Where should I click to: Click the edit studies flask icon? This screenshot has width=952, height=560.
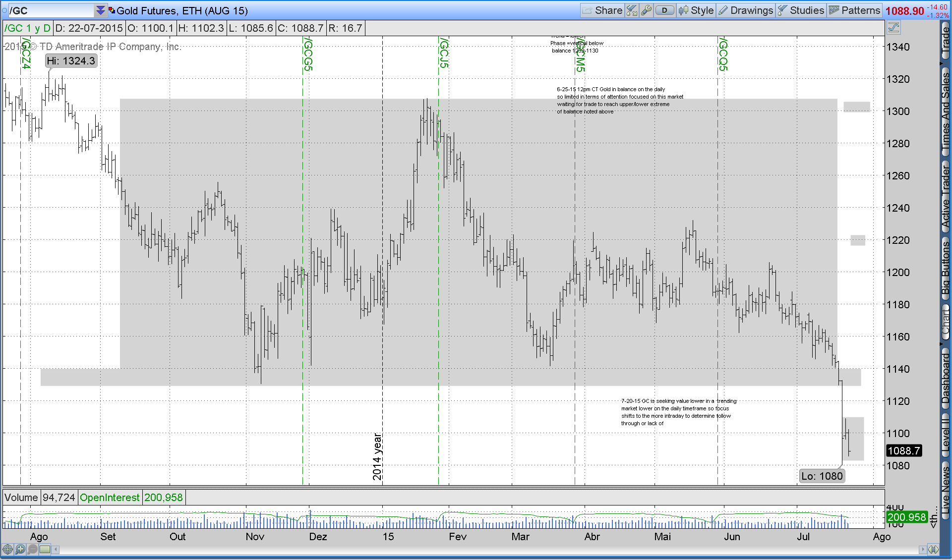tap(632, 10)
